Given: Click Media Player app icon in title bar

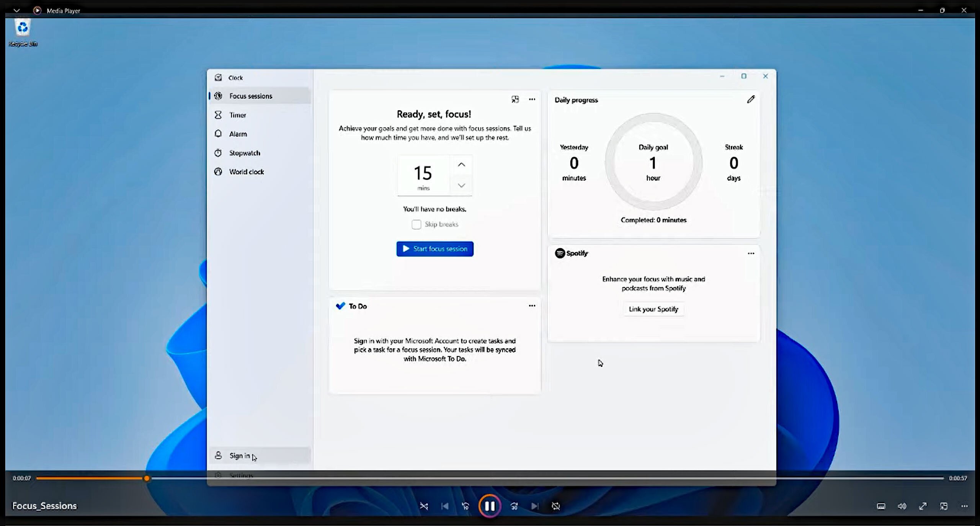Looking at the screenshot, I should coord(37,10).
